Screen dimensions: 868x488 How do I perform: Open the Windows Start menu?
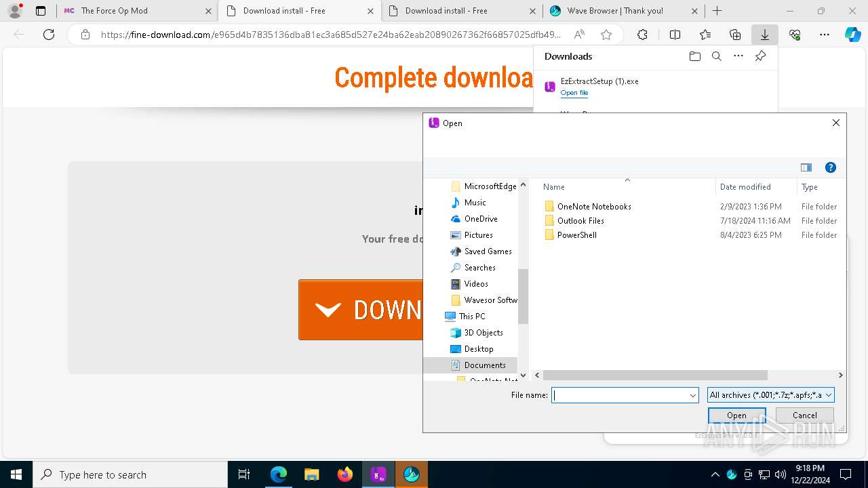click(16, 474)
